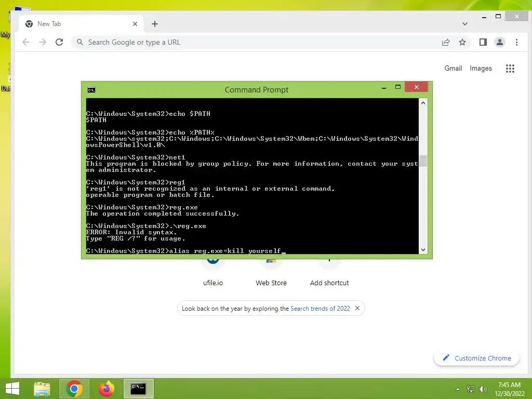Open a new tab with plus button
Screen dimensions: 532x399
(x=155, y=24)
